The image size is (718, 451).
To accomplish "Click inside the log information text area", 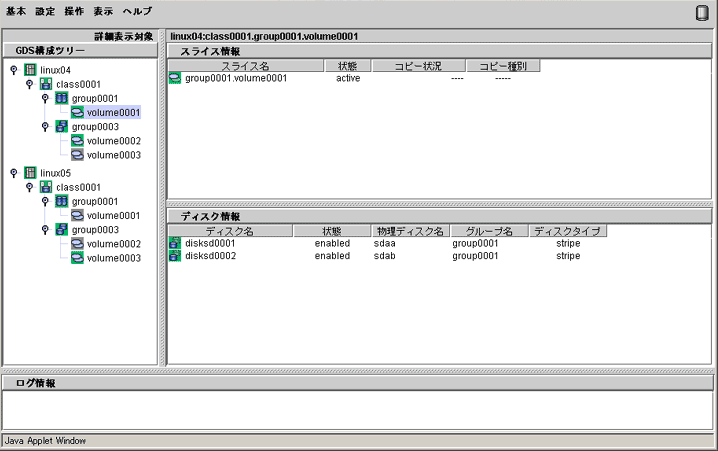I will (x=358, y=410).
